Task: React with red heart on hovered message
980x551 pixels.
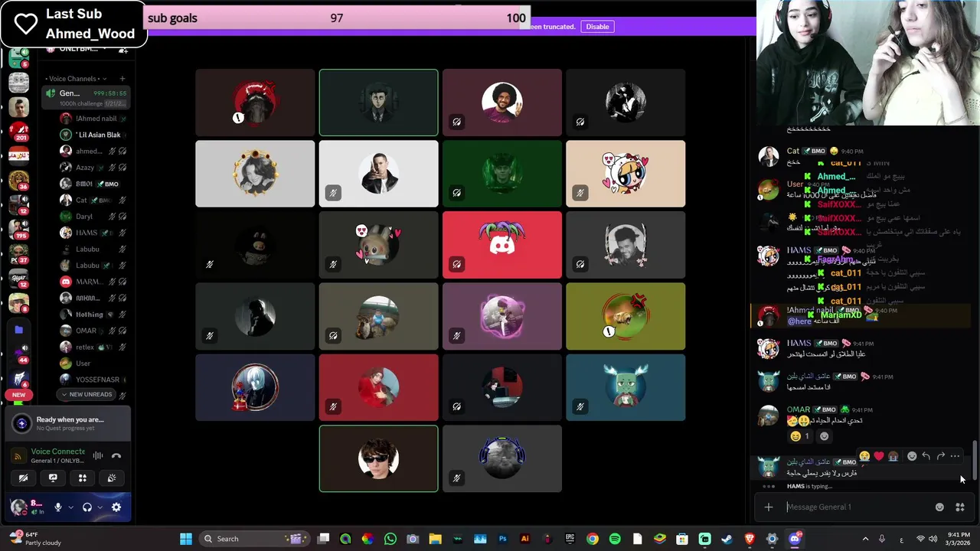Action: coord(879,456)
